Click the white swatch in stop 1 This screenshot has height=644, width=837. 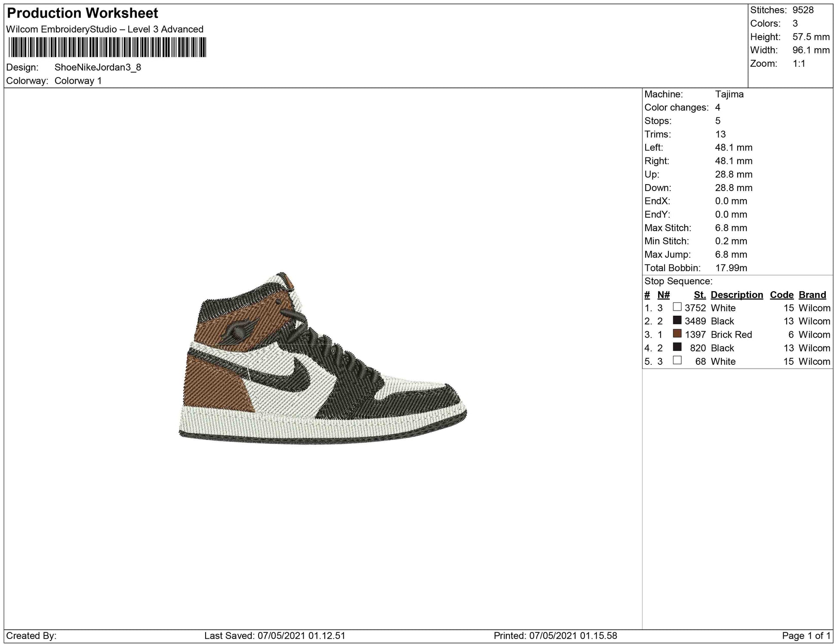pyautogui.click(x=677, y=307)
